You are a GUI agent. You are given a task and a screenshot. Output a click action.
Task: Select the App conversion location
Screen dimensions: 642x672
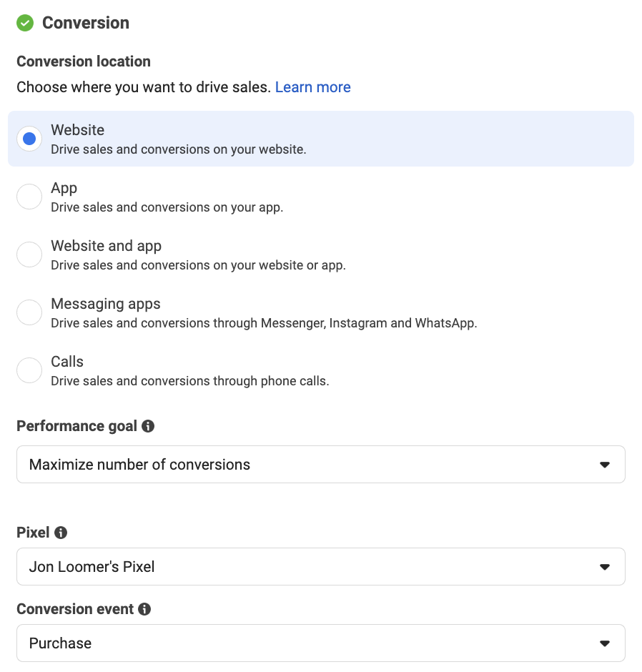coord(29,197)
